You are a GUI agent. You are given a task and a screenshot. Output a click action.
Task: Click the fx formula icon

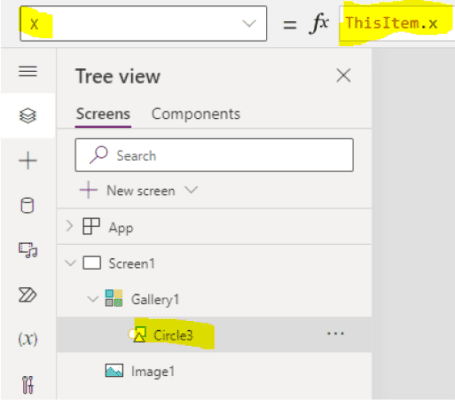[319, 24]
